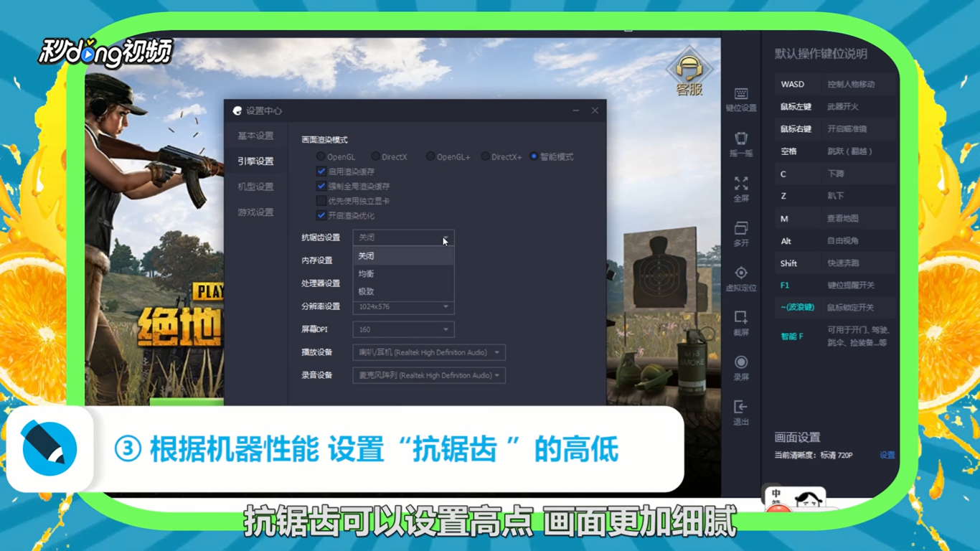Minimize the 设置中心 dialog
Viewport: 980px width, 551px height.
tap(576, 110)
